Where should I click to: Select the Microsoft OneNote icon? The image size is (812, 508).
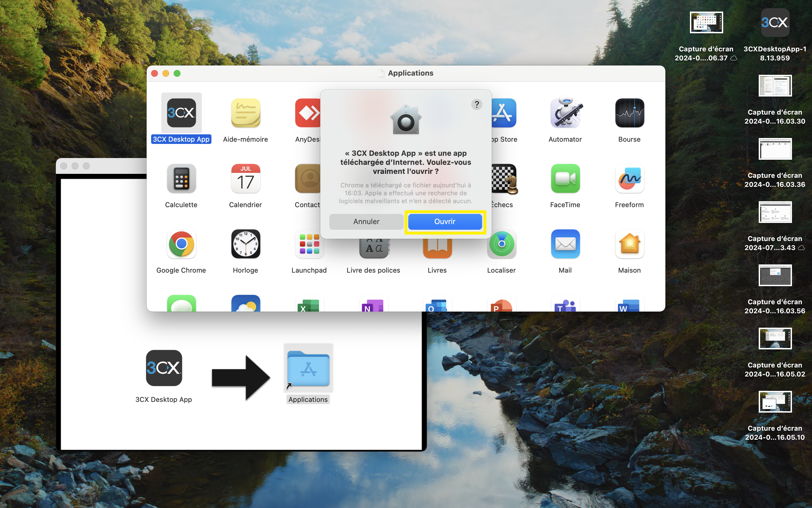point(374,303)
